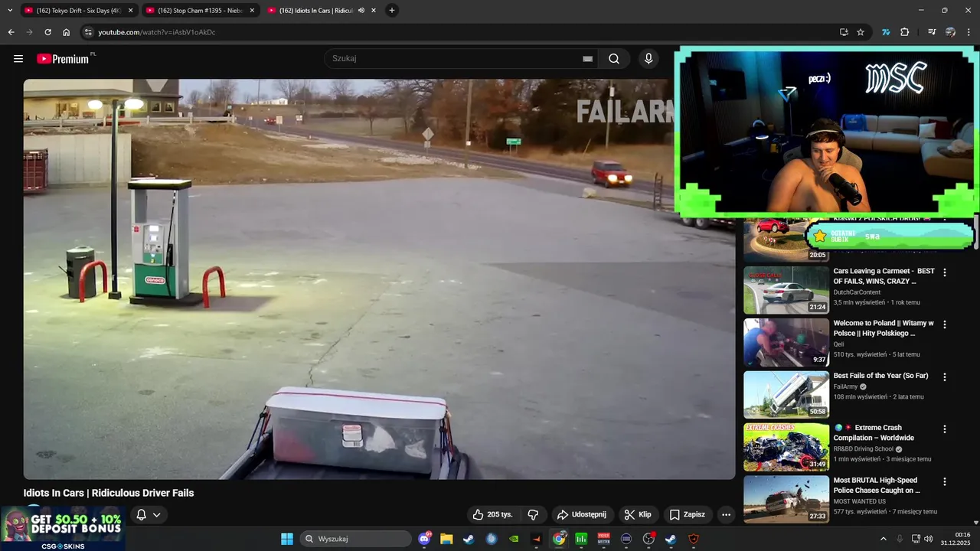This screenshot has width=980, height=551.
Task: Open more actions menu beside Zapisz
Action: pos(726,514)
